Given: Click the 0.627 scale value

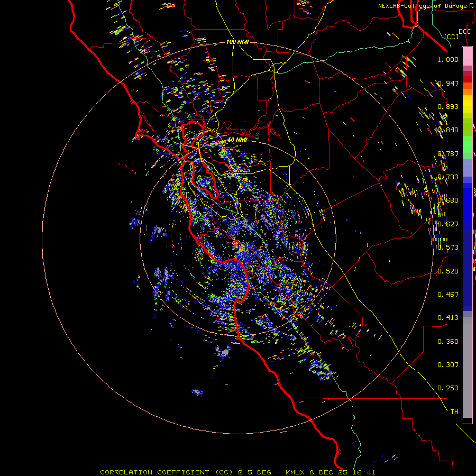Looking at the screenshot, I should click(448, 224).
